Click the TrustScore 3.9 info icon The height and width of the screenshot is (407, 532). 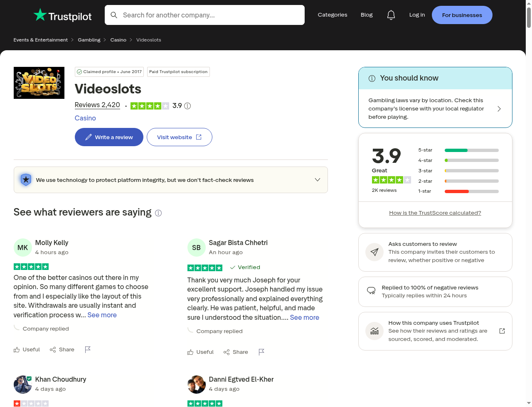tap(187, 106)
